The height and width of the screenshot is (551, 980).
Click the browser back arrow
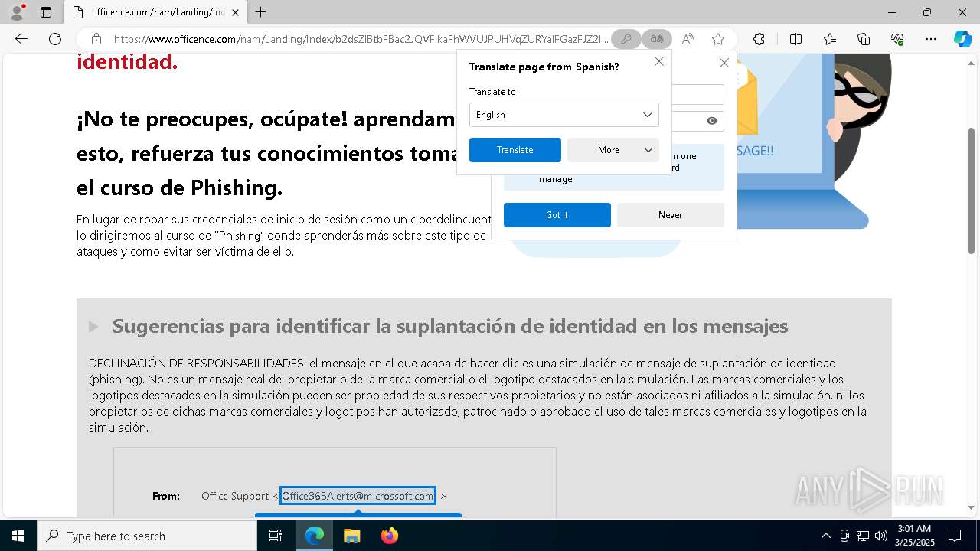21,39
